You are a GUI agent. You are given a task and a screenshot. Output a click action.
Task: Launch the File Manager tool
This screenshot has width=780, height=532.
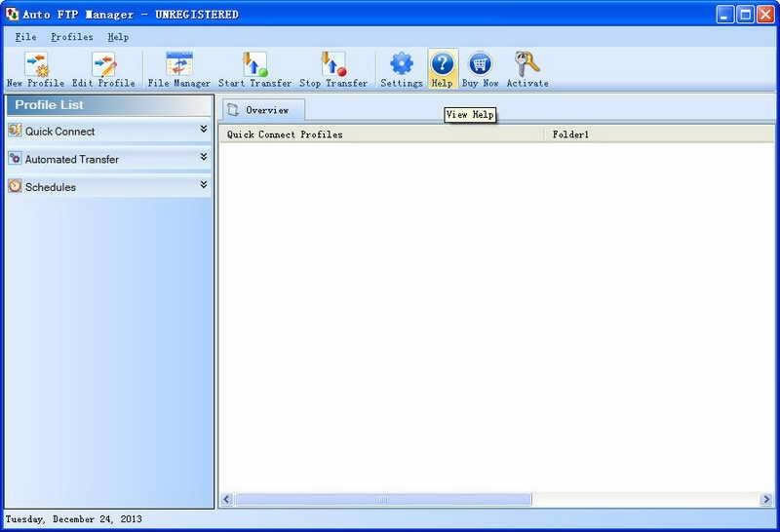click(x=178, y=65)
